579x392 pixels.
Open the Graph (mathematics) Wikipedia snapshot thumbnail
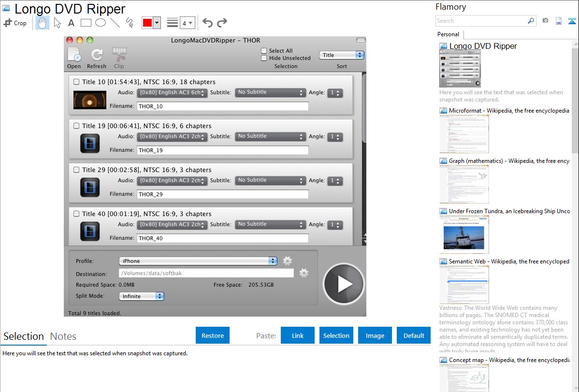point(464,184)
